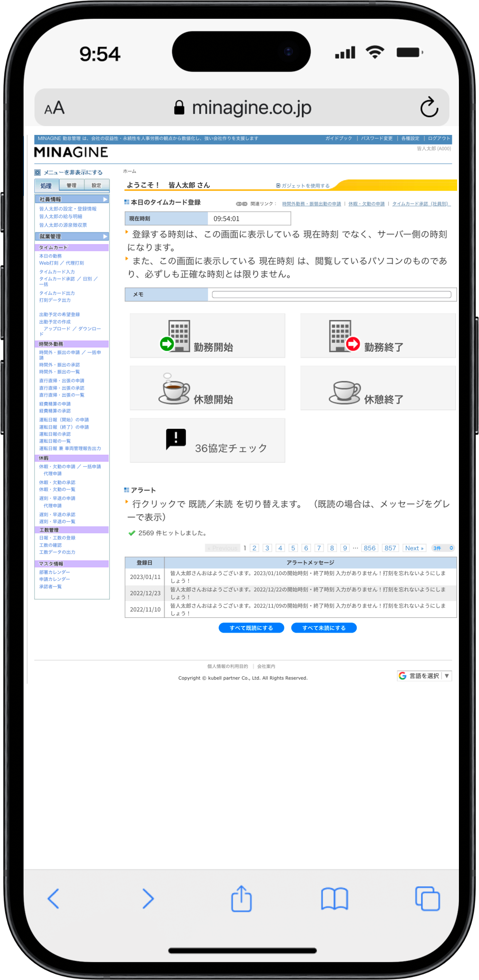Open the 36協定チェック alert icon
Image resolution: width=479 pixels, height=980 pixels.
[176, 439]
